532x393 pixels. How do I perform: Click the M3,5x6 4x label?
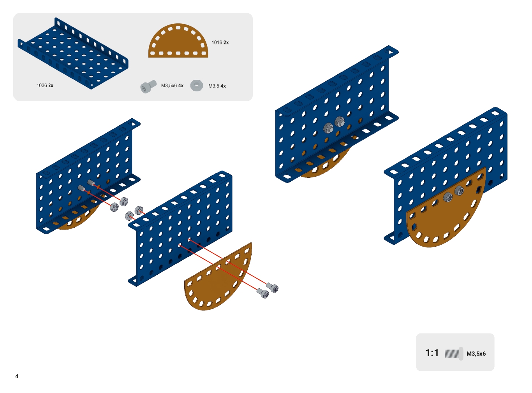click(x=172, y=86)
